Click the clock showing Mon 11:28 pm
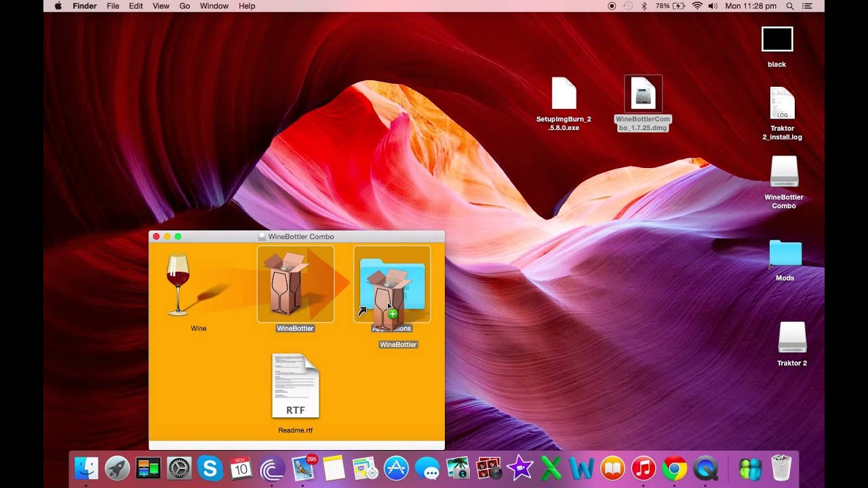Viewport: 868px width, 488px height. point(751,6)
